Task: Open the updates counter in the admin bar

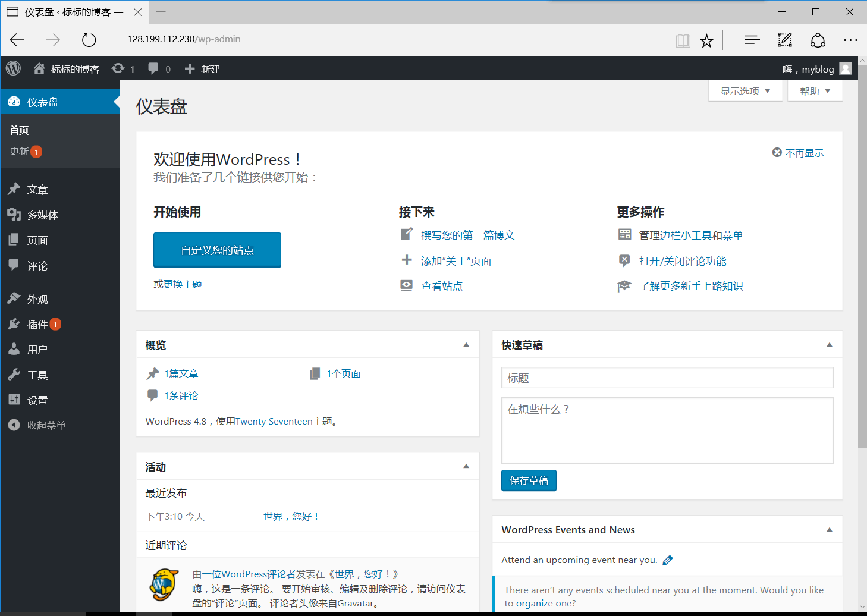Action: [123, 69]
